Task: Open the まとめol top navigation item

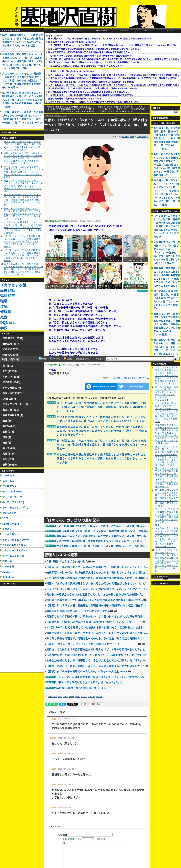Action: [169, 31]
